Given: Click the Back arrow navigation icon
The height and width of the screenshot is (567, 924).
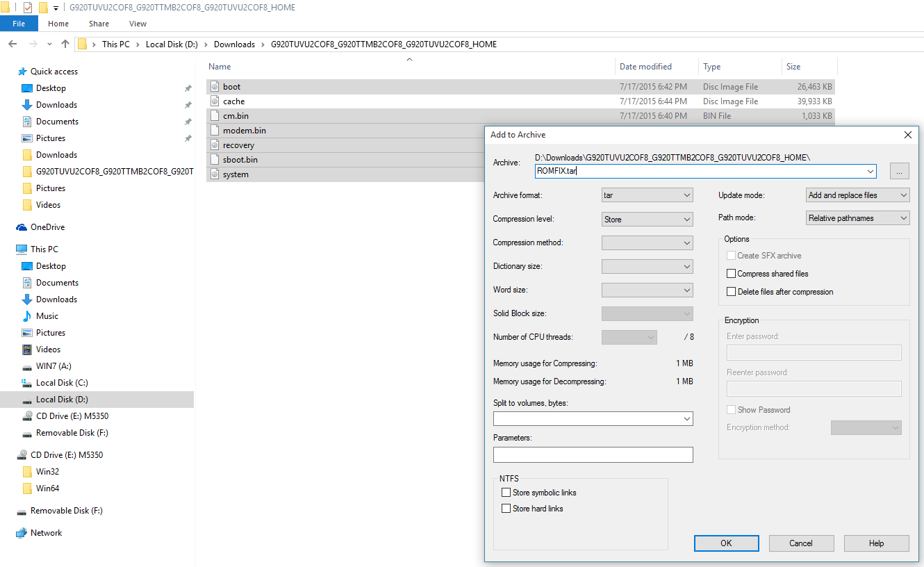Looking at the screenshot, I should click(13, 44).
